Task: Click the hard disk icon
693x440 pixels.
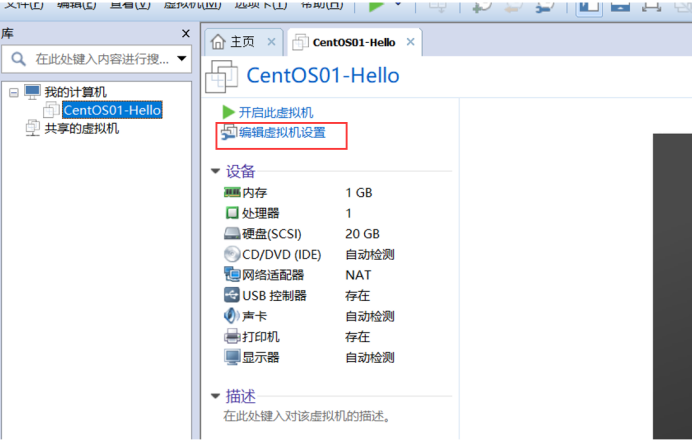Action: (x=232, y=233)
